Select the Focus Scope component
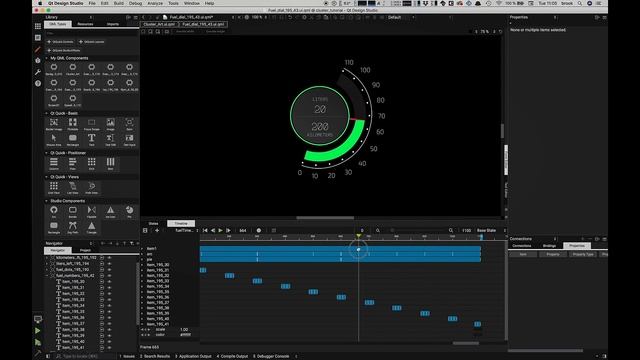640x360 pixels. pyautogui.click(x=91, y=124)
